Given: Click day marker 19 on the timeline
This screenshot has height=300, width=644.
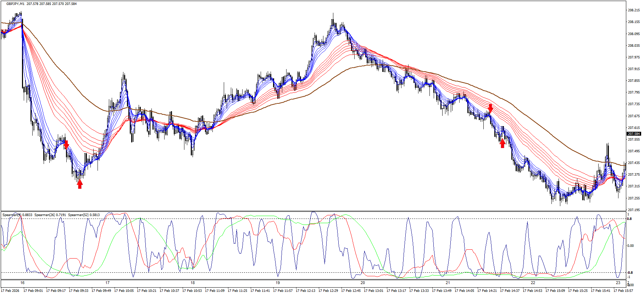Looking at the screenshot, I should pos(278,283).
